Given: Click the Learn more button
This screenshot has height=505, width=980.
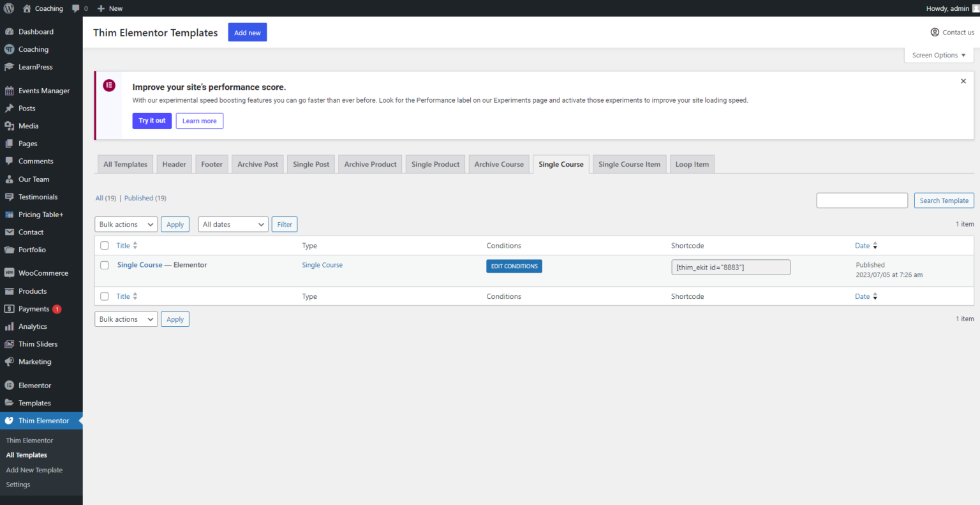Looking at the screenshot, I should pyautogui.click(x=200, y=121).
